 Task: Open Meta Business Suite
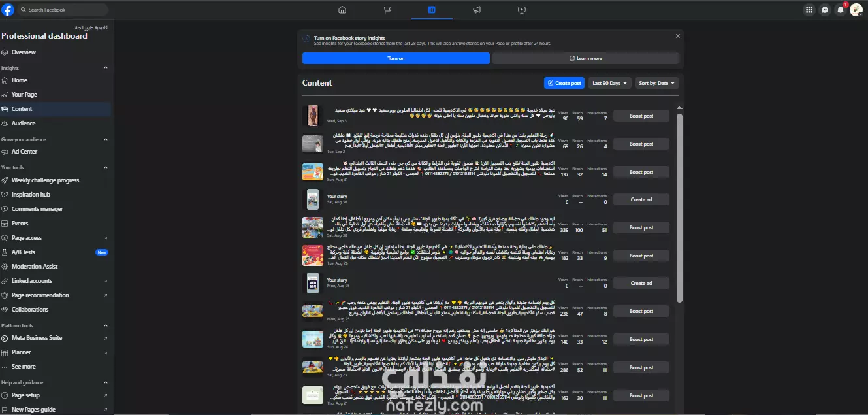tap(56, 338)
